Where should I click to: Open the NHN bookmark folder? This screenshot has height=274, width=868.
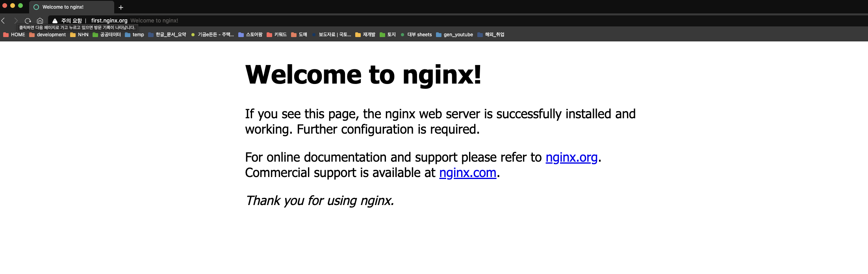point(79,35)
